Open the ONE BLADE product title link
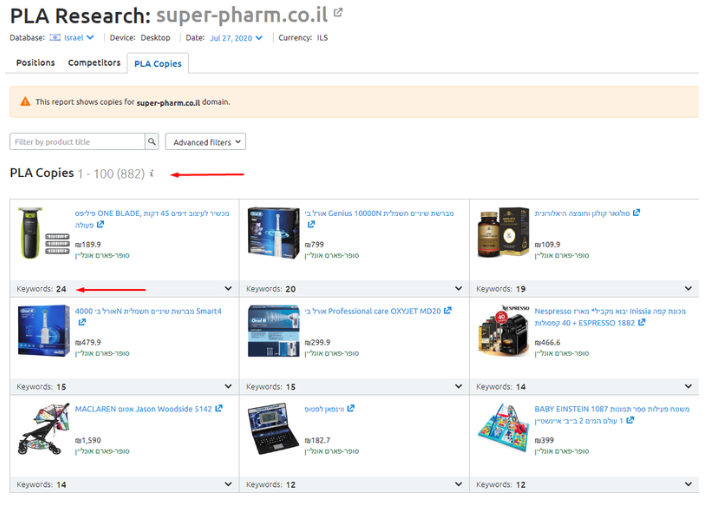714x511 pixels. pos(152,219)
